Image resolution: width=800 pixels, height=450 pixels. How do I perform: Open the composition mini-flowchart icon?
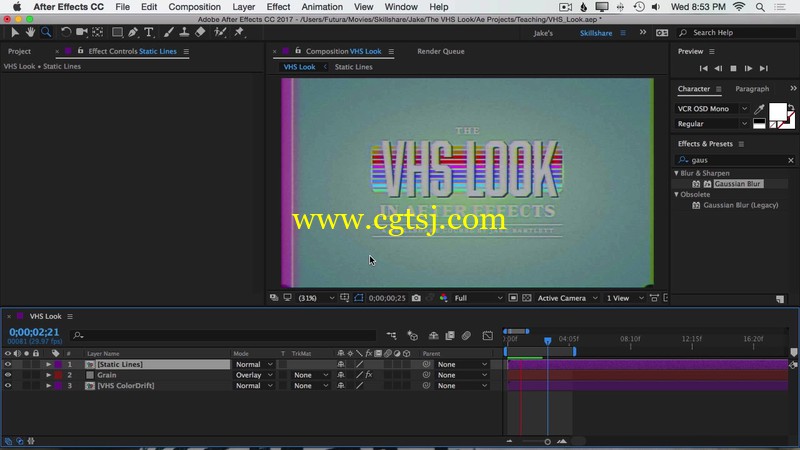coord(391,336)
